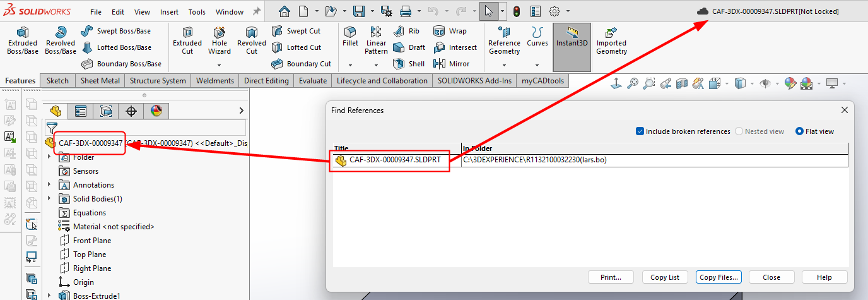
Task: Select the Fillet tool
Action: point(350,37)
